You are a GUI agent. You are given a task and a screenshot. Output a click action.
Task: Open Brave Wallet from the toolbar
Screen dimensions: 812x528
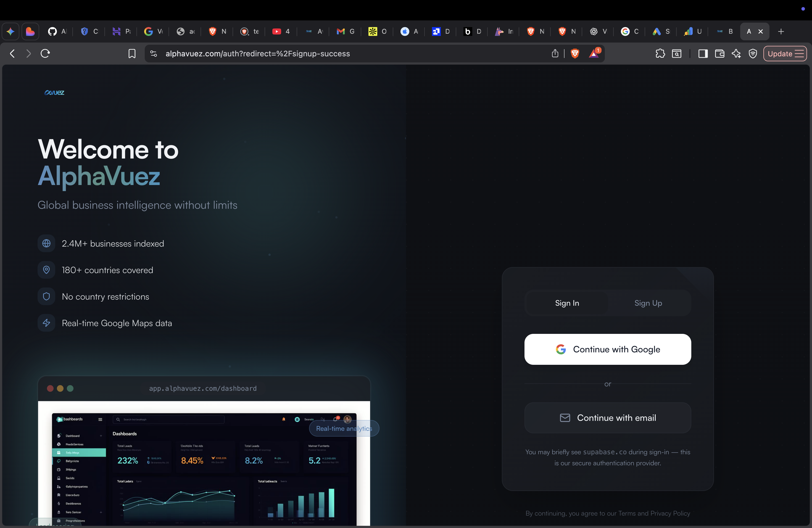click(720, 54)
